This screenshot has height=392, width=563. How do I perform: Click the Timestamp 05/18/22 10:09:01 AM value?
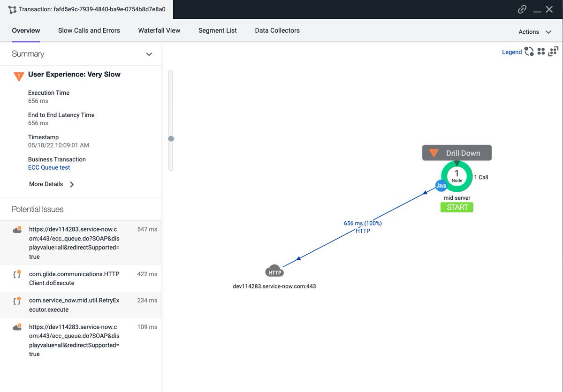point(59,145)
